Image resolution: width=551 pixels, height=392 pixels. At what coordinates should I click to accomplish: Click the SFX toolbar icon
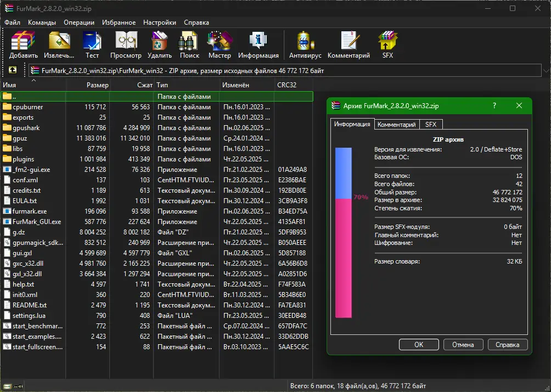click(x=387, y=44)
